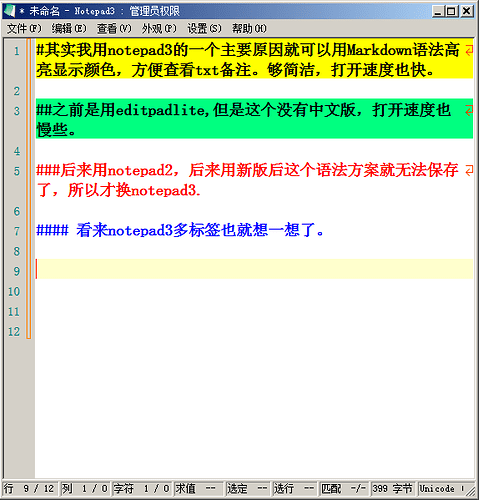Click the word-wrap arrow on line 1
479x500 pixels.
(469, 51)
